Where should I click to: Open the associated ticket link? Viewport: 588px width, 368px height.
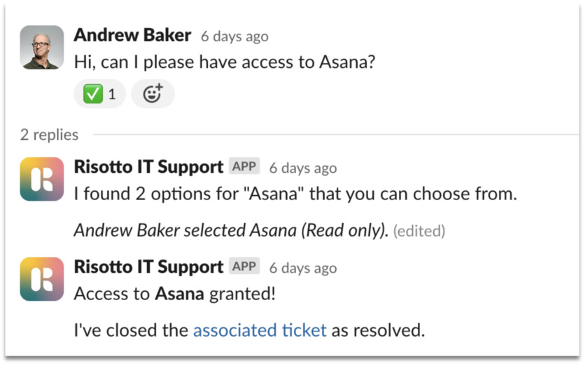[x=260, y=330]
